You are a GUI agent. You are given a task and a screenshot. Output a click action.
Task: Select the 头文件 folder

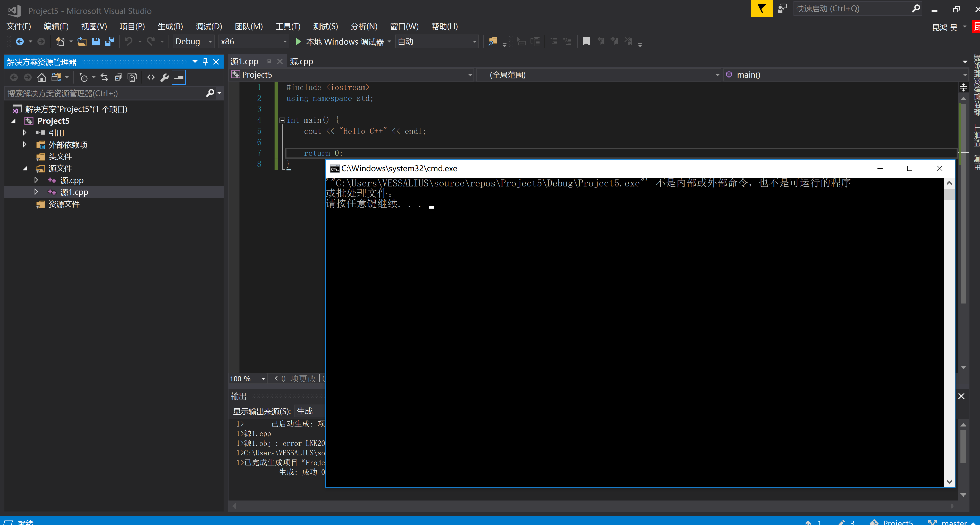pyautogui.click(x=60, y=157)
